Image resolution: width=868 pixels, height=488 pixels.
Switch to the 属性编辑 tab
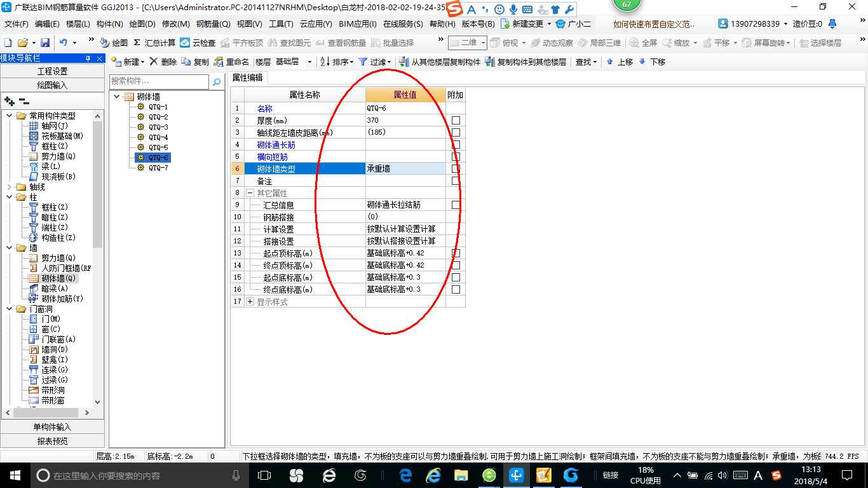pos(247,78)
